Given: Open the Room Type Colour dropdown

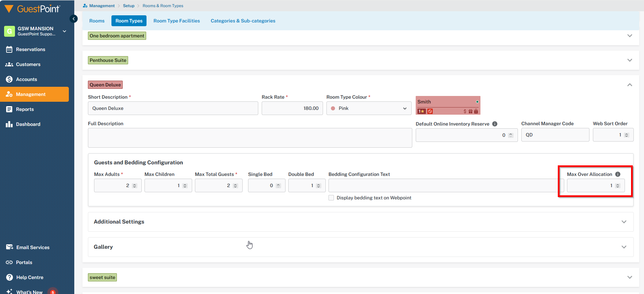Looking at the screenshot, I should (369, 108).
